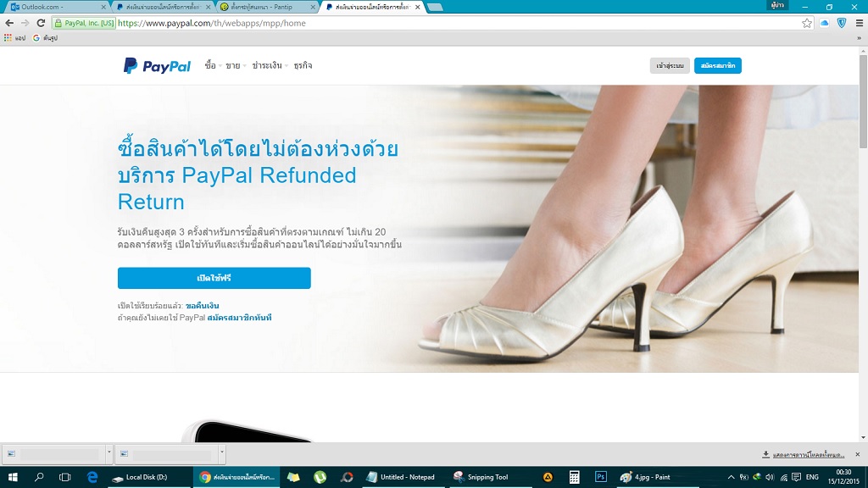Switch to the second PayPal tab
This screenshot has width=868, height=488.
coord(374,7)
